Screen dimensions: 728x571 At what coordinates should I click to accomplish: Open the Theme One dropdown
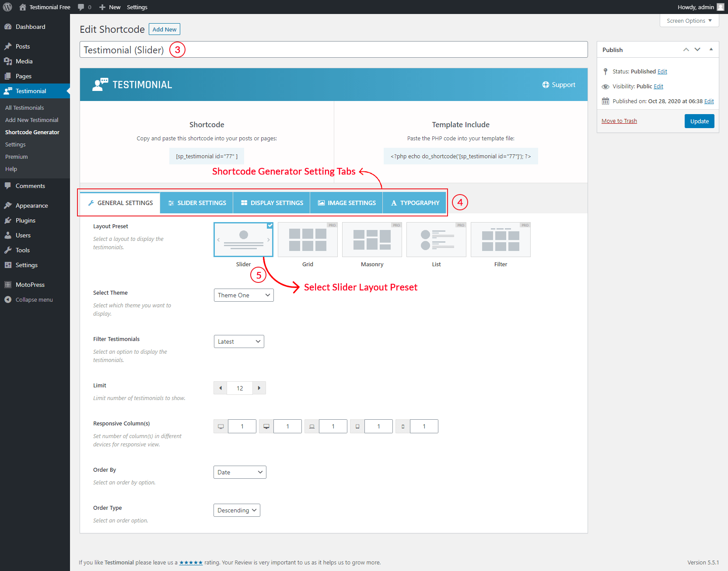pyautogui.click(x=244, y=295)
